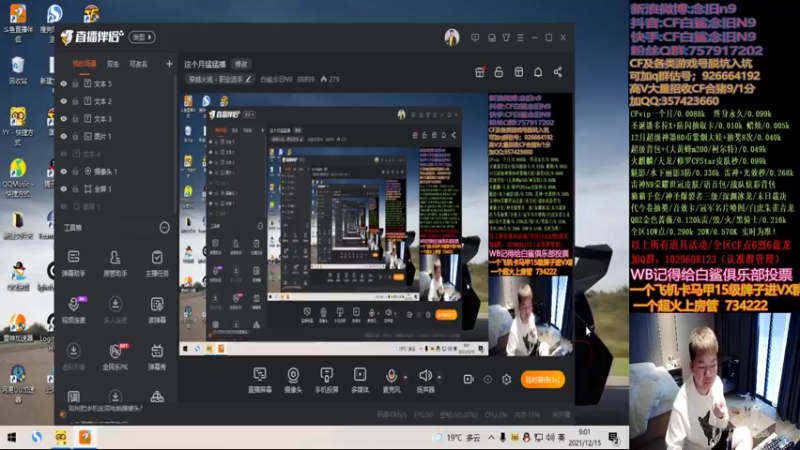Switch to the 我的场景 tab
The width and height of the screenshot is (800, 450).
tap(84, 64)
